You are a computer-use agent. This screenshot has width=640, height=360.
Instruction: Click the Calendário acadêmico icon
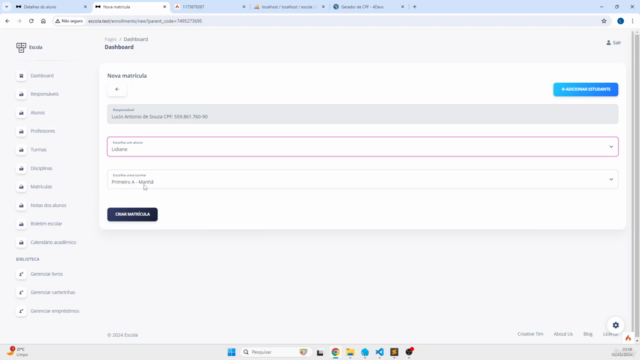pos(21,242)
